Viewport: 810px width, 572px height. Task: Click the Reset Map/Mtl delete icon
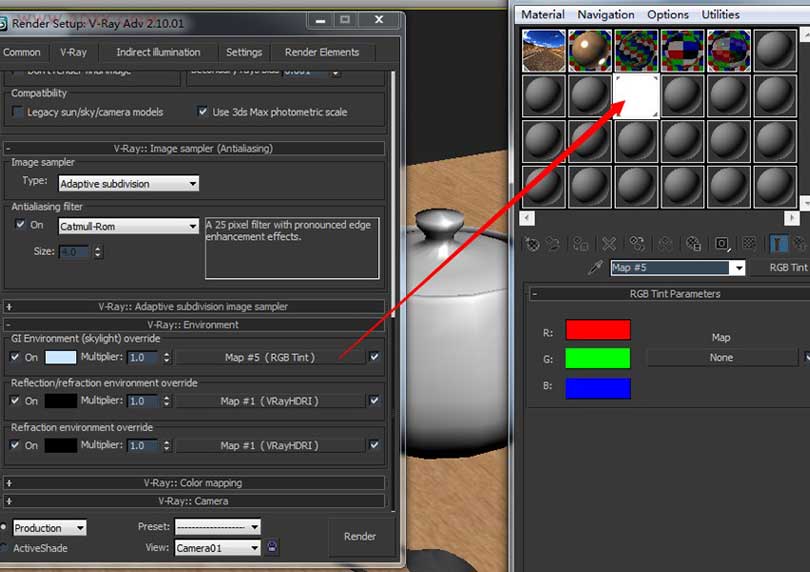coord(607,243)
